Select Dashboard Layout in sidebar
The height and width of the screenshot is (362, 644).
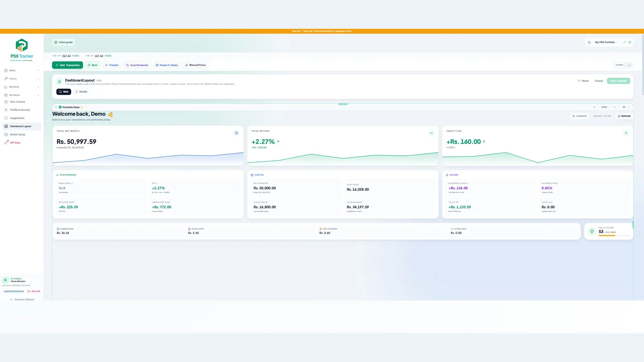[22, 126]
